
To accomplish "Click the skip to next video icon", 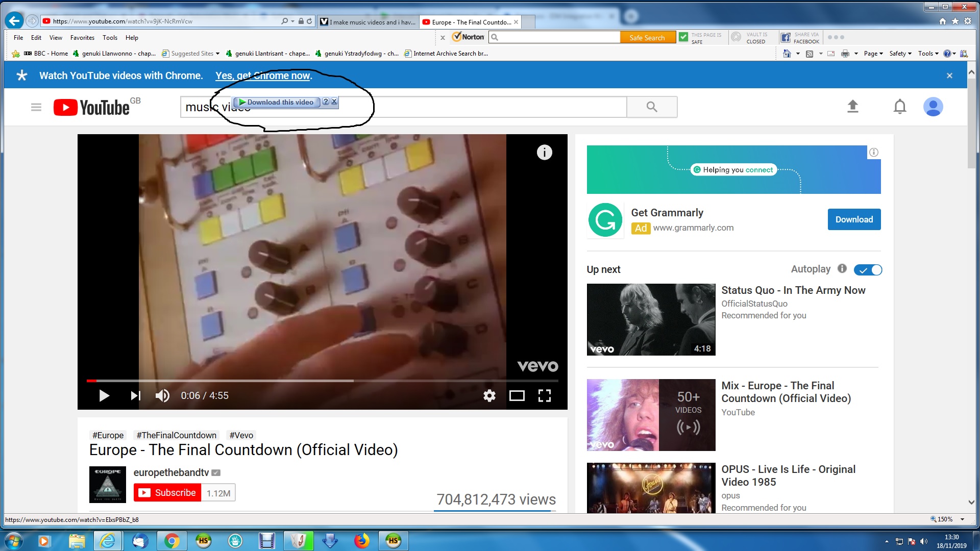I will click(x=135, y=396).
